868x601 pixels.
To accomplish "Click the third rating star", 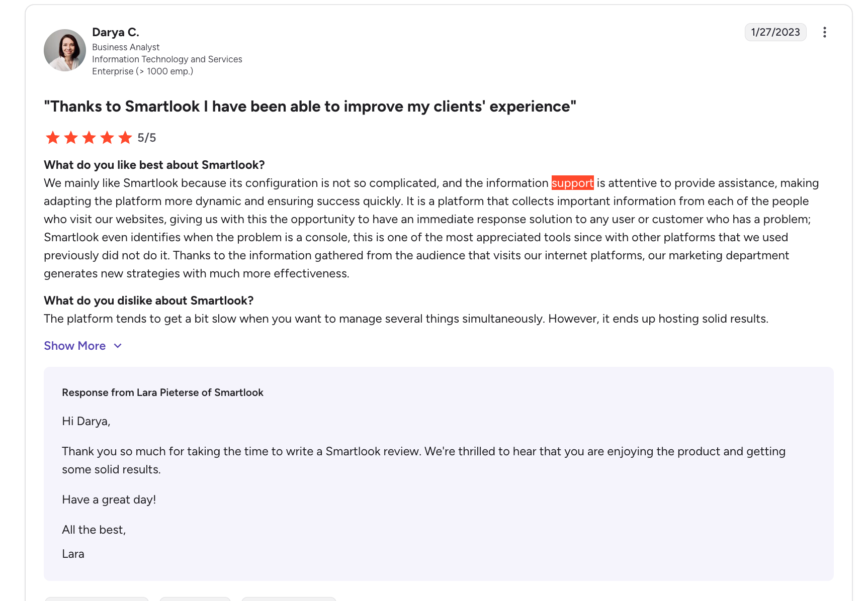I will [x=89, y=138].
